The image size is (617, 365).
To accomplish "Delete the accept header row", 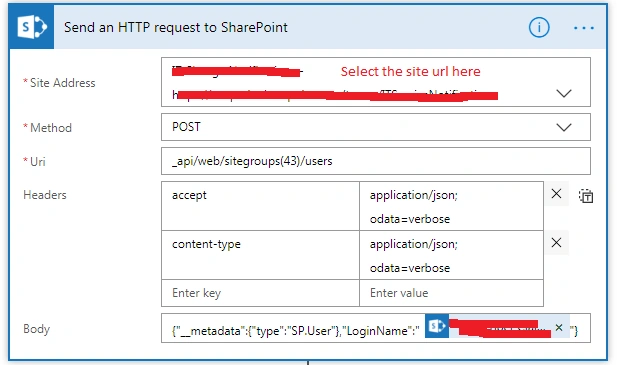I will point(556,194).
